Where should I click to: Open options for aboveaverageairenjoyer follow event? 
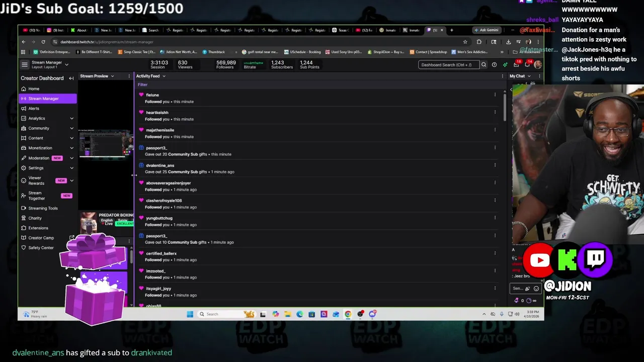pos(495,183)
